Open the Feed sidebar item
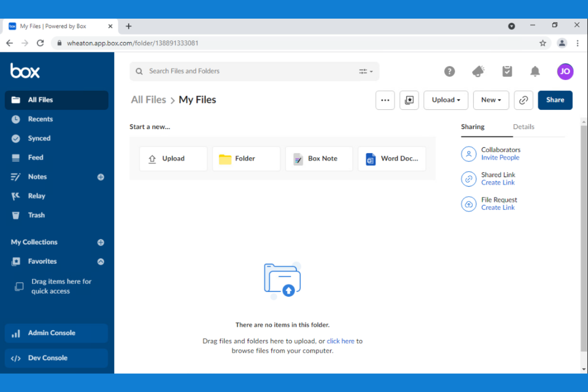 (35, 157)
